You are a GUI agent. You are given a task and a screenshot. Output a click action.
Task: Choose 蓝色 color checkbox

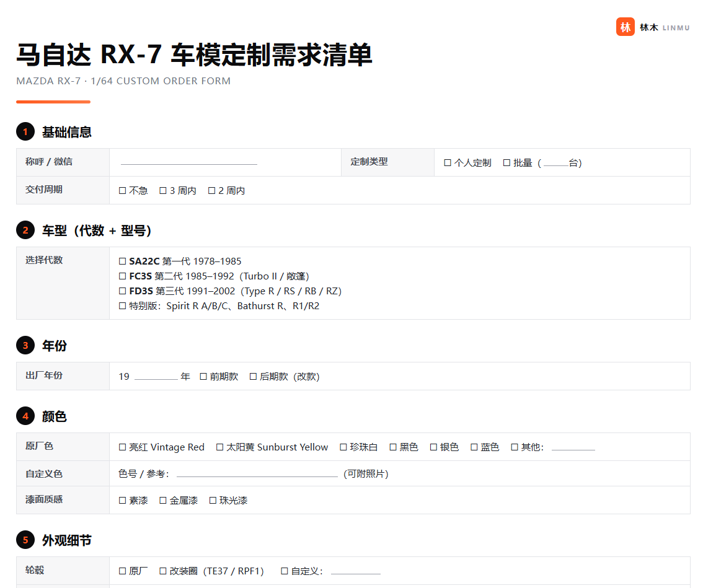[x=474, y=447]
